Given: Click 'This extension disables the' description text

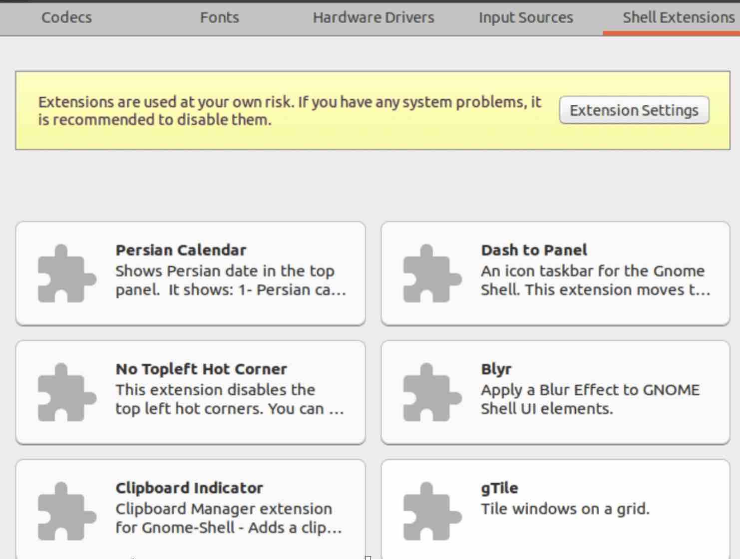Looking at the screenshot, I should tap(215, 390).
